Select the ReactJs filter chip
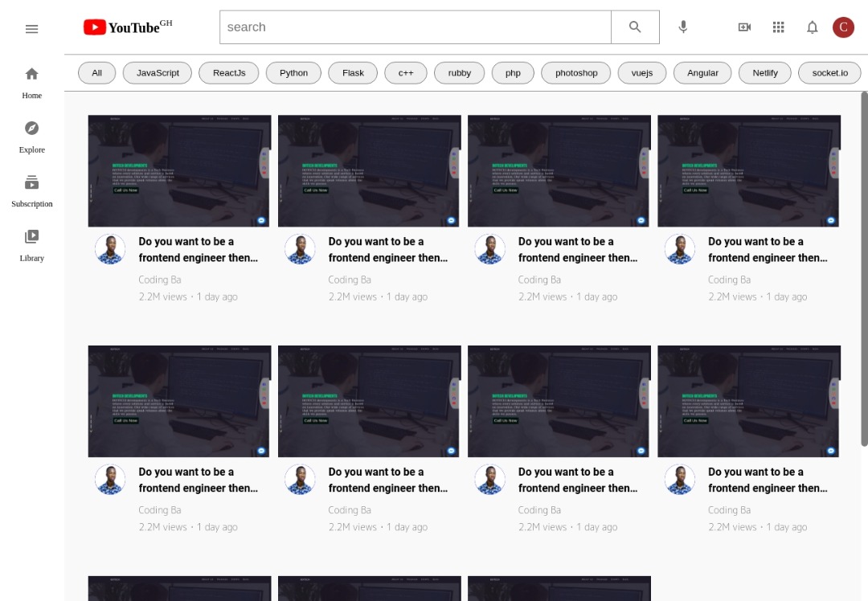This screenshot has width=868, height=601. pyautogui.click(x=228, y=73)
